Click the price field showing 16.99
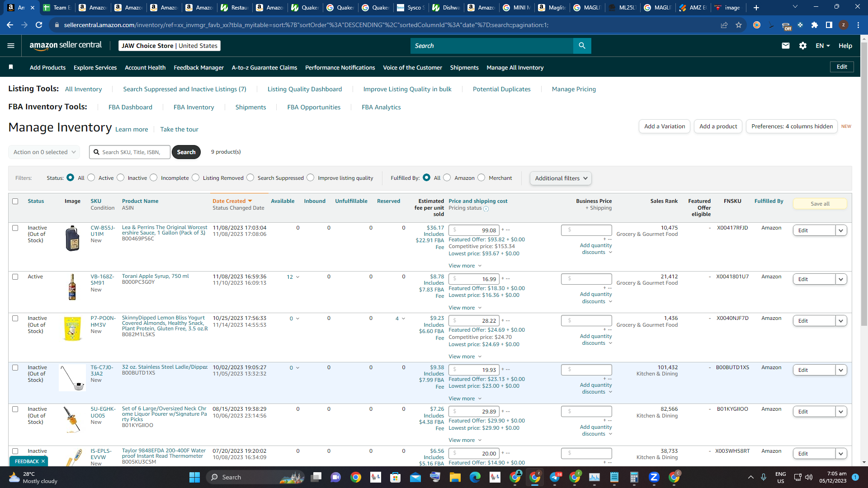 tap(474, 279)
